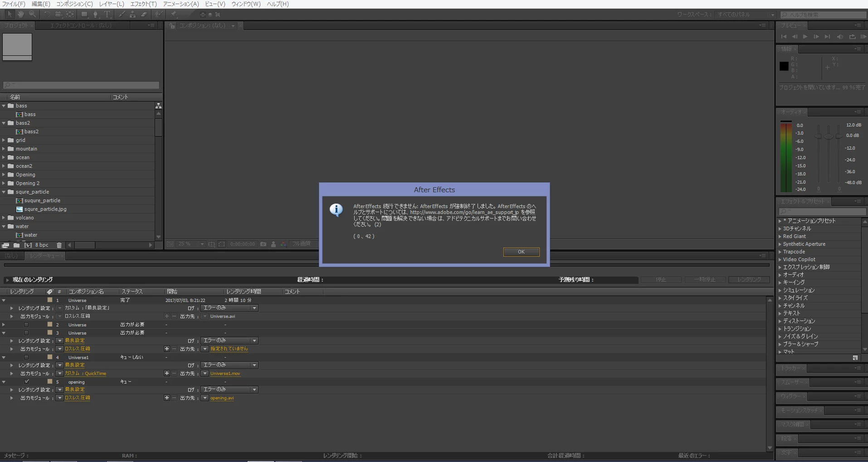Toggle render checkbox for opening queue item
Viewport: 868px width, 462px height.
pos(26,382)
